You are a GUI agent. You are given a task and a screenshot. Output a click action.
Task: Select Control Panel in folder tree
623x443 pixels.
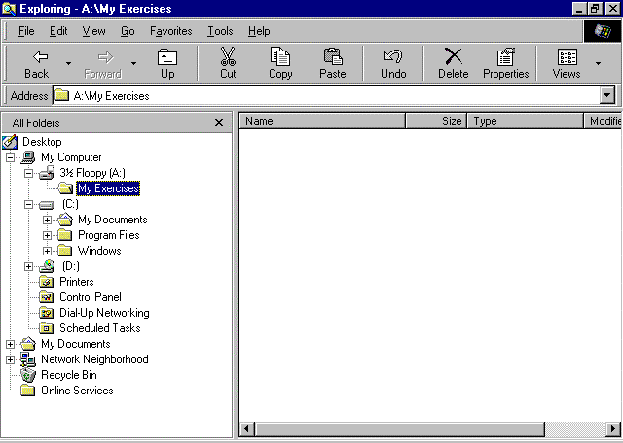[89, 297]
